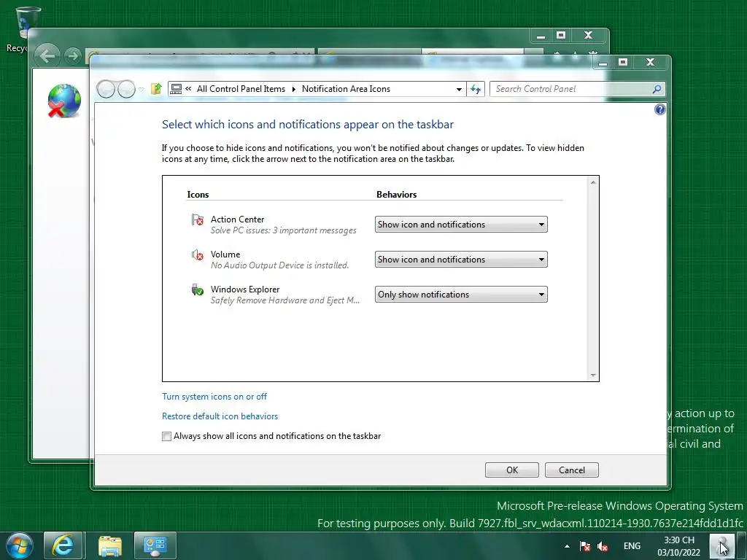The image size is (747, 560).
Task: Click Behaviors column header
Action: [396, 194]
